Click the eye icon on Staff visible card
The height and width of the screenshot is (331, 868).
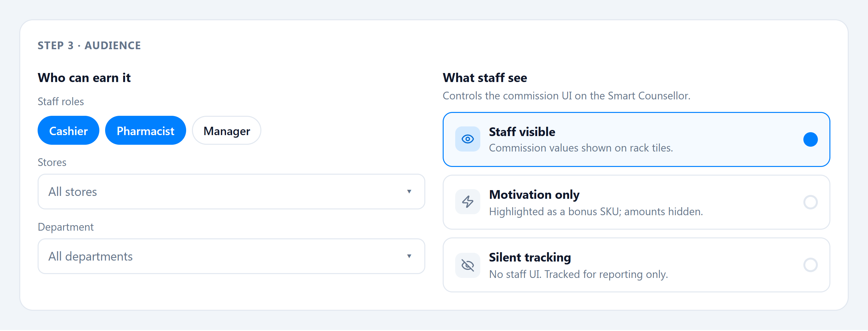tap(467, 139)
